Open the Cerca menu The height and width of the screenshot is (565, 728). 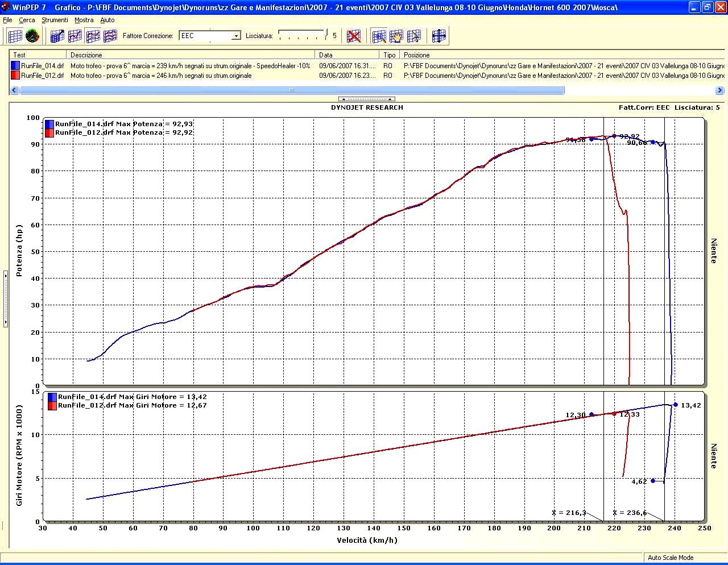(27, 20)
